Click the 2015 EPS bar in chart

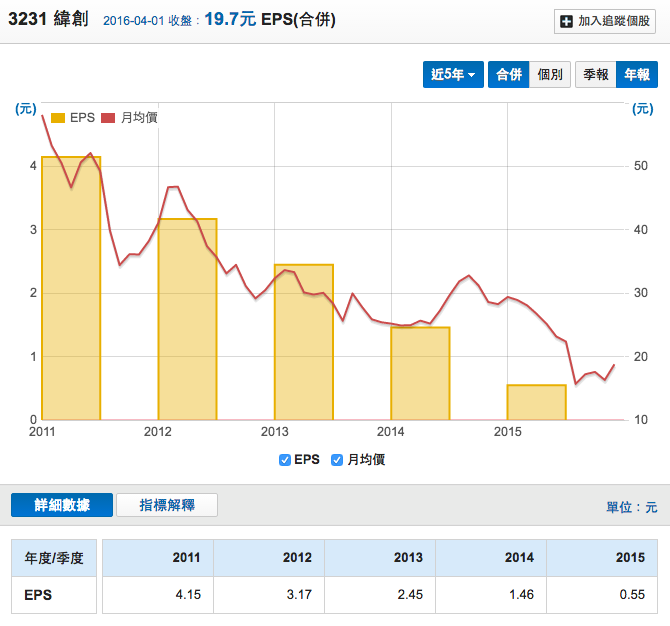click(536, 402)
